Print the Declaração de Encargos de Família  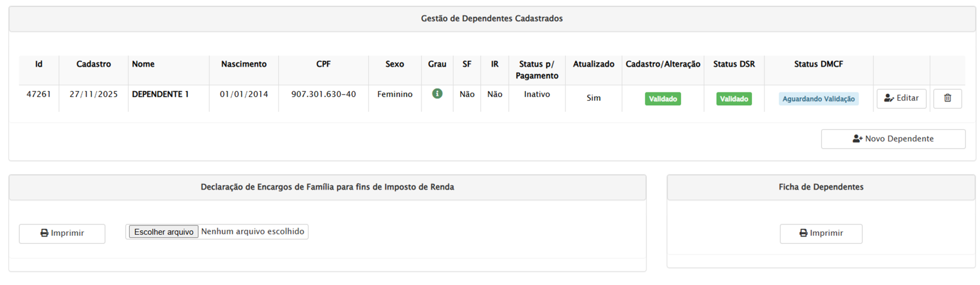click(x=62, y=233)
